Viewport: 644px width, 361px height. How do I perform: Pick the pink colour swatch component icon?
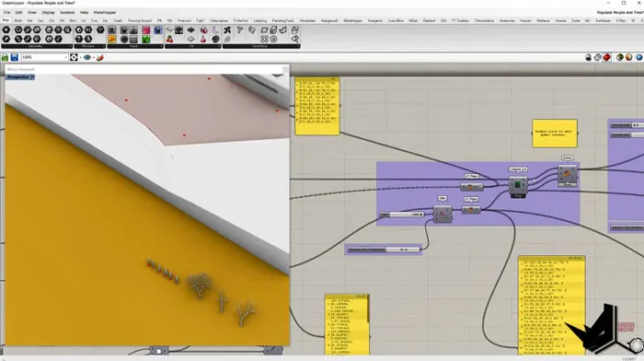145,30
